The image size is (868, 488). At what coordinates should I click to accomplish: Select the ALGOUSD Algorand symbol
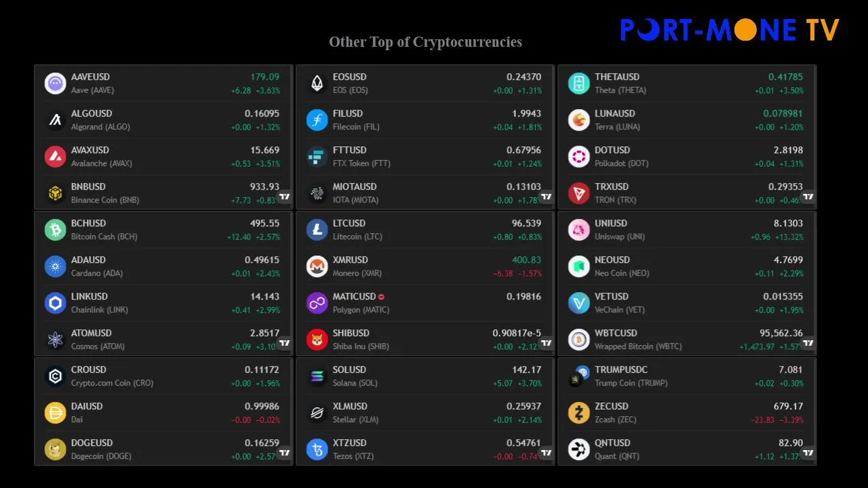92,114
